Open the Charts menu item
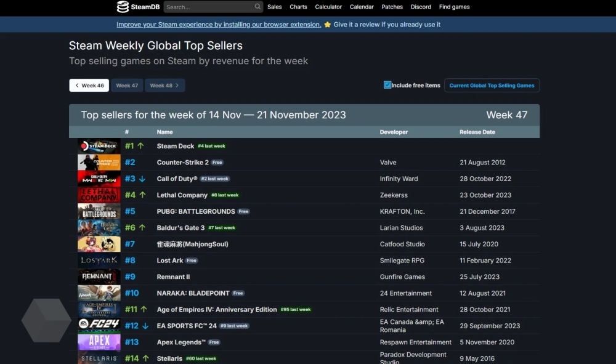Viewport: 616px width, 364px height. click(x=298, y=7)
